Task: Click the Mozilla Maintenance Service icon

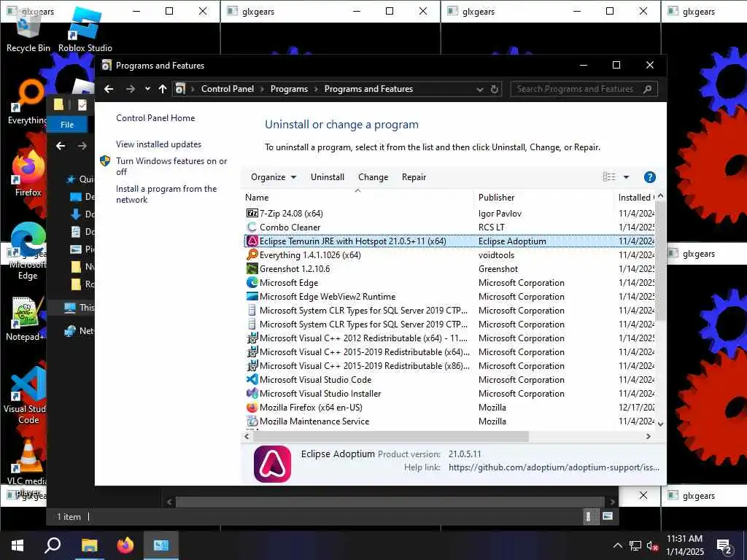Action: tap(252, 421)
